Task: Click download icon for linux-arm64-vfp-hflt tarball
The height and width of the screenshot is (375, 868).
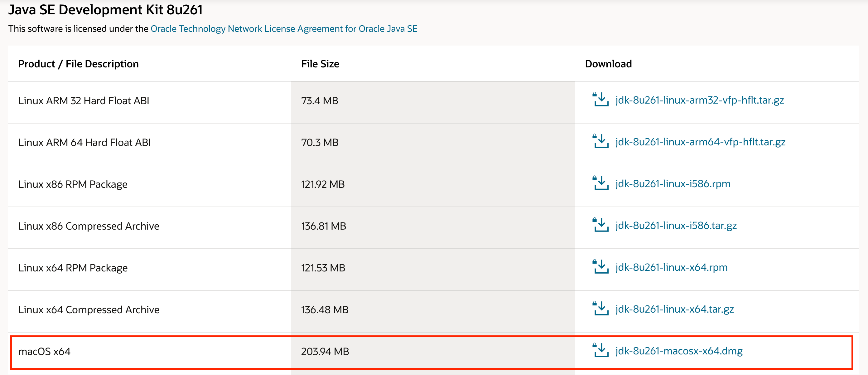Action: 600,142
